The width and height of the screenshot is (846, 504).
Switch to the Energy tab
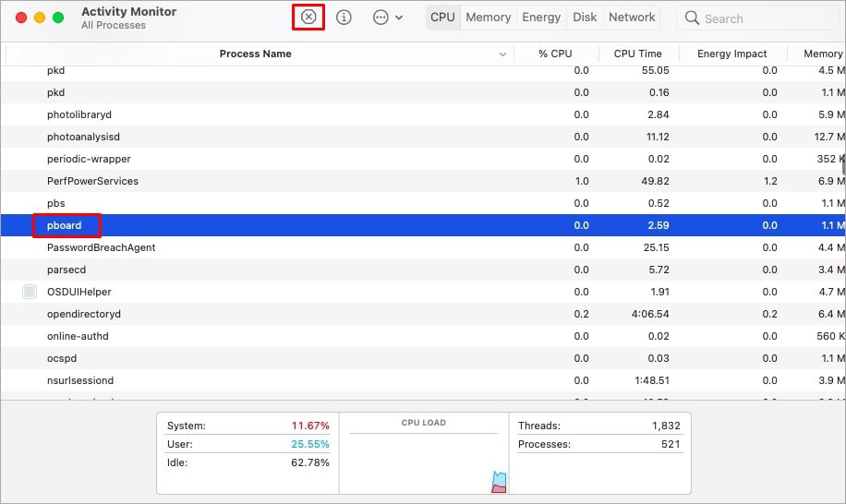pos(541,18)
